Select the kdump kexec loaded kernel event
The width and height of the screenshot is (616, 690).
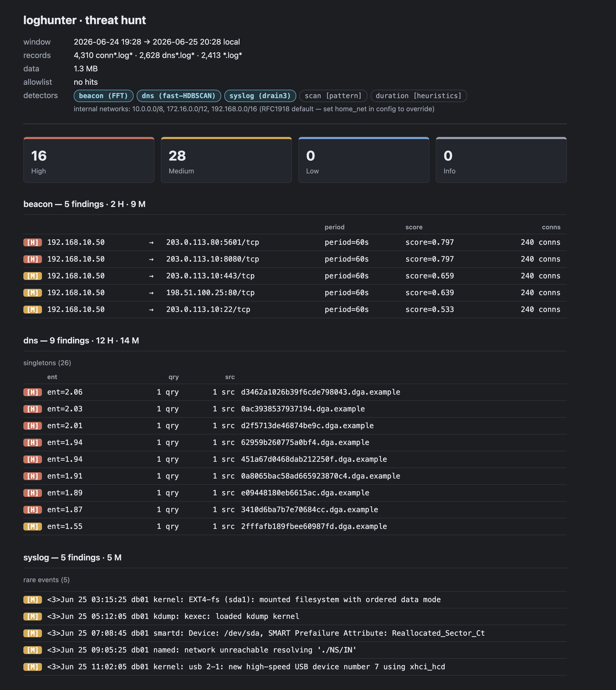[295, 616]
